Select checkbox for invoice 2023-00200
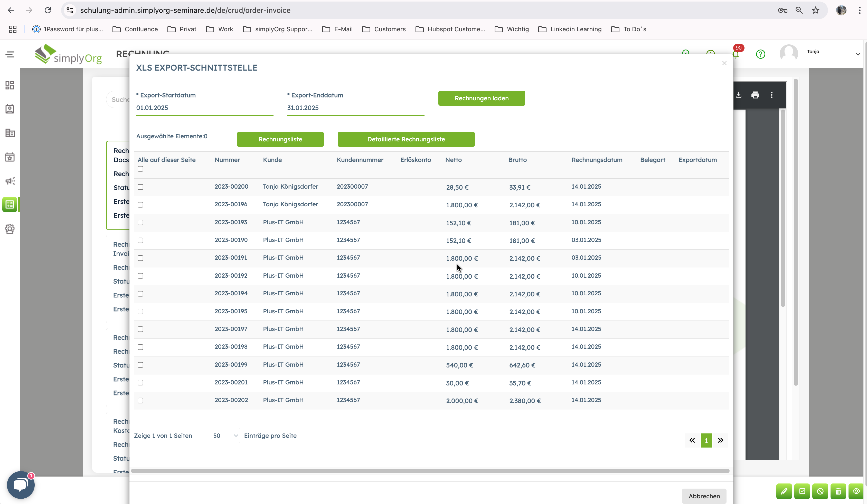Image resolution: width=867 pixels, height=504 pixels. point(140,187)
